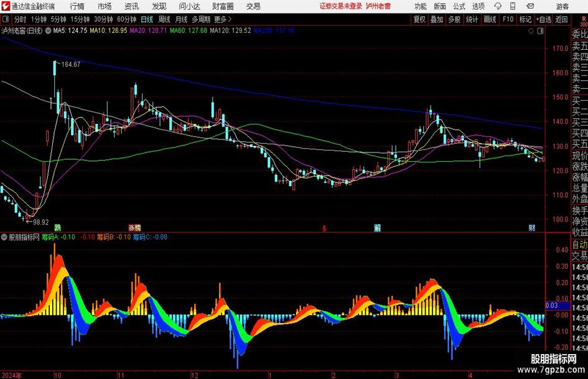Click the 证券交易未登录 login link
This screenshot has width=588, height=379.
pyautogui.click(x=341, y=6)
